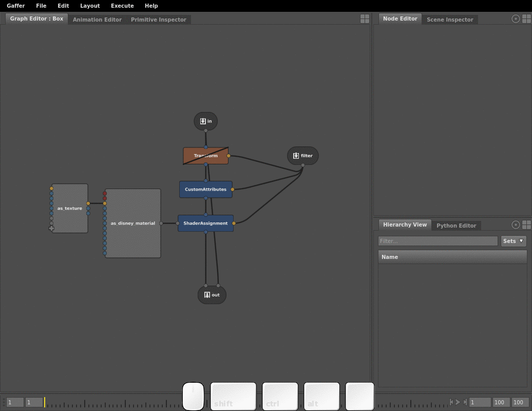
Task: Click the Node Editor panel layout icon
Action: pyautogui.click(x=526, y=19)
